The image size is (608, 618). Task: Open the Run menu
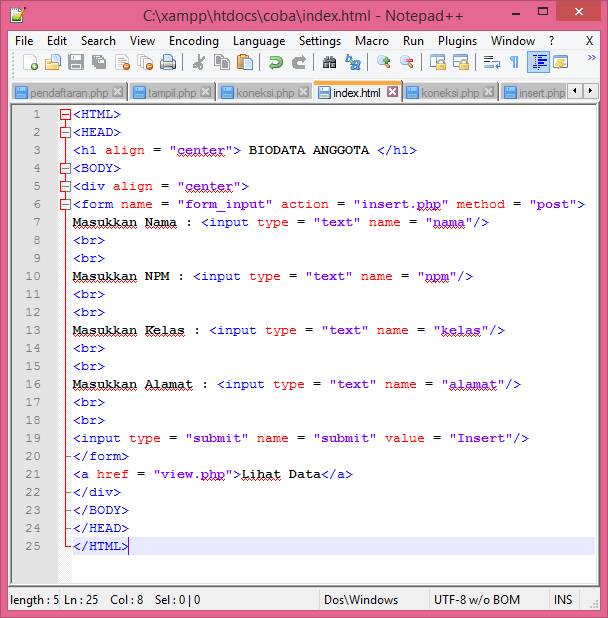tap(413, 41)
